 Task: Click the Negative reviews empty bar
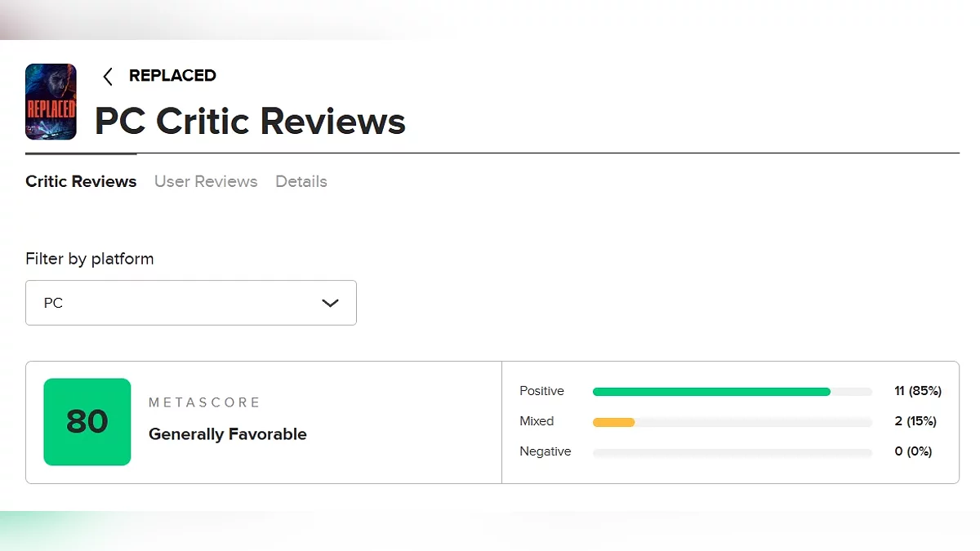click(731, 451)
